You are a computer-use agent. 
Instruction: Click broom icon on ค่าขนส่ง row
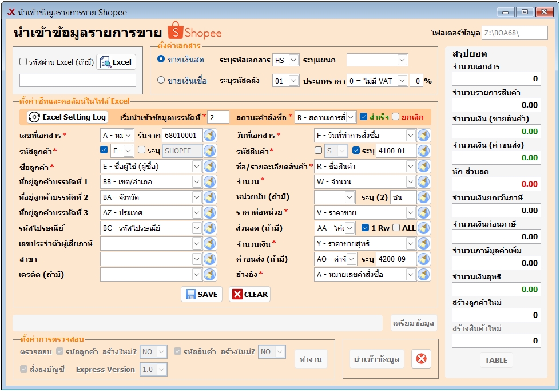423,259
